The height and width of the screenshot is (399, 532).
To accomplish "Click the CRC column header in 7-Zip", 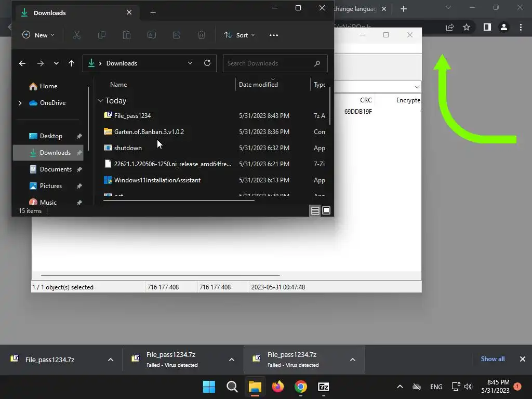I will pos(366,100).
